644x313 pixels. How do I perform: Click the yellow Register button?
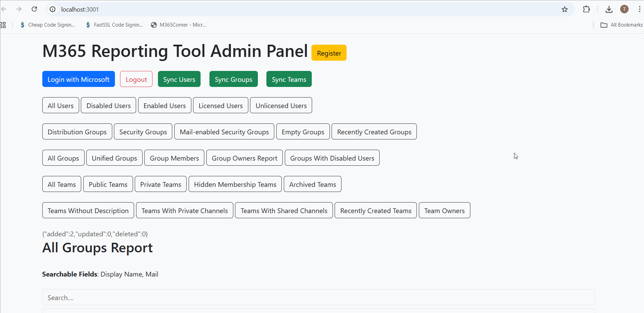coord(329,53)
